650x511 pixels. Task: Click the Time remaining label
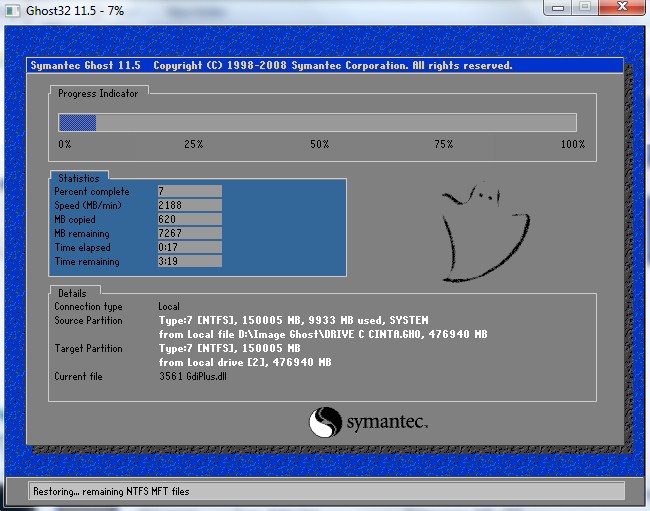click(87, 262)
